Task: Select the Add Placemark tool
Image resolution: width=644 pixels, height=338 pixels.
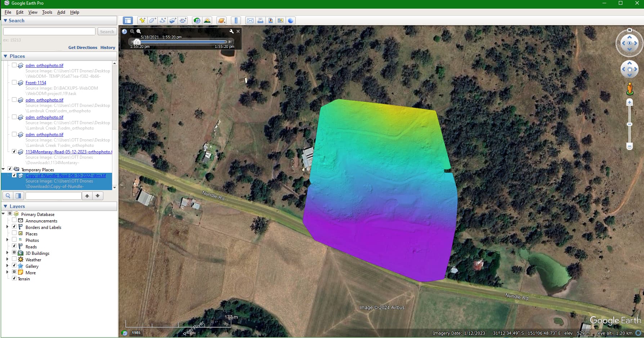Action: (142, 21)
